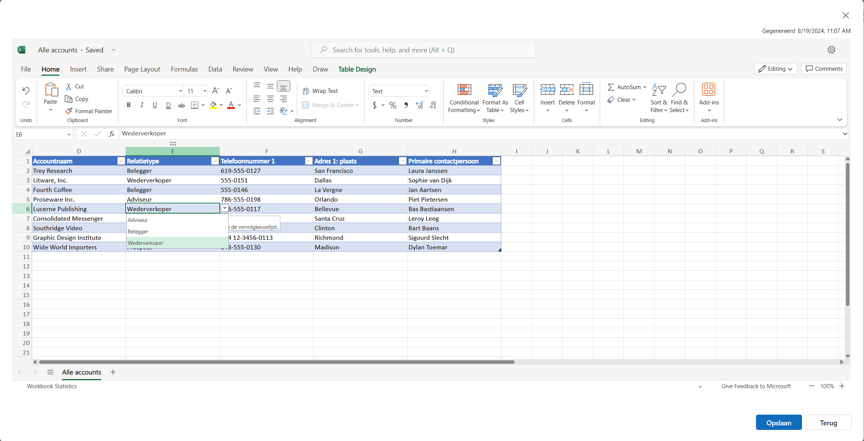Toggle the active Bottom Align button
The image size is (864, 441).
pyautogui.click(x=283, y=85)
